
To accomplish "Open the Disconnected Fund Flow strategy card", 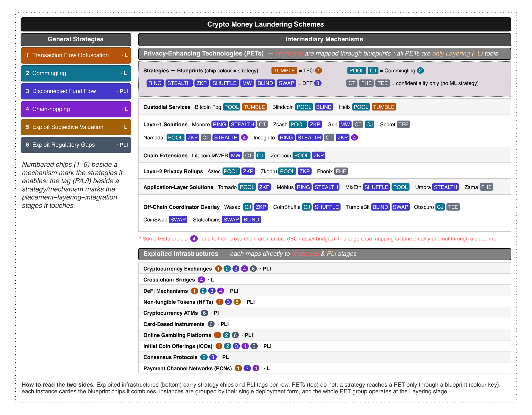I will [76, 91].
